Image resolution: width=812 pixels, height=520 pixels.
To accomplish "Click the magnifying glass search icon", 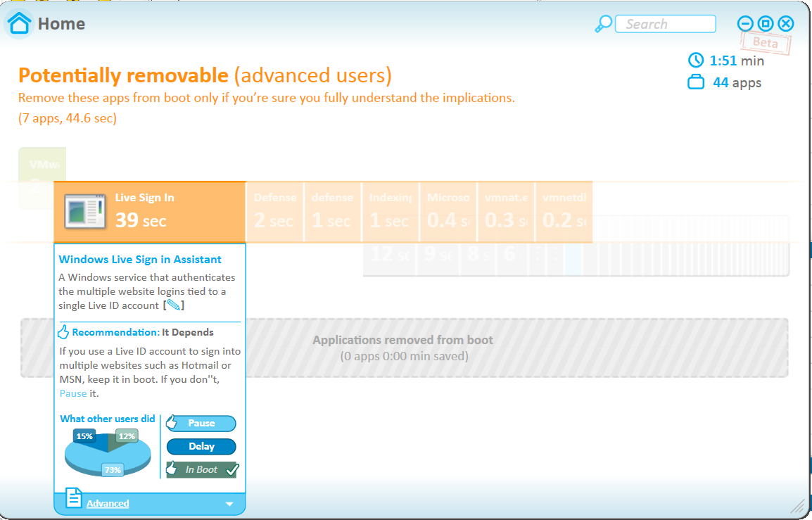I will coord(603,24).
